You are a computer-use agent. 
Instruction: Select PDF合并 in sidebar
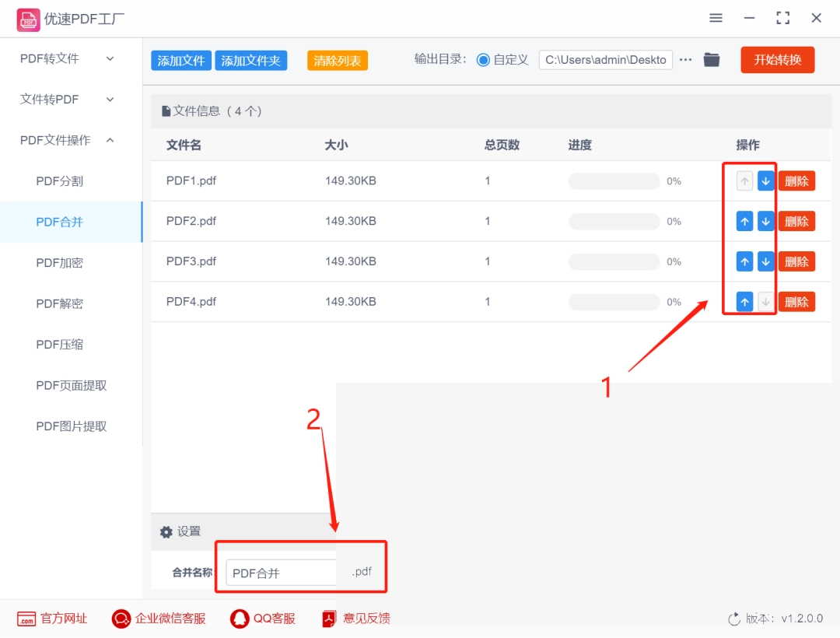click(x=71, y=222)
